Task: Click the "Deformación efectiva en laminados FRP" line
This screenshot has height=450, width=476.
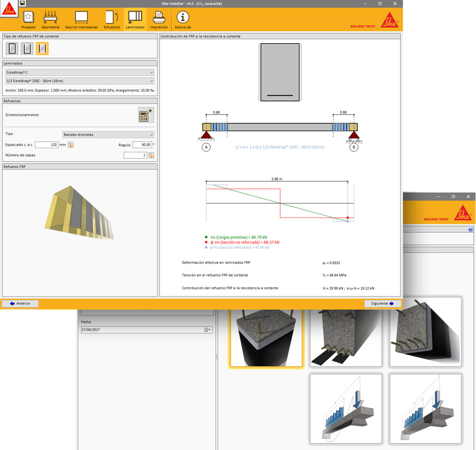Action: (x=216, y=263)
